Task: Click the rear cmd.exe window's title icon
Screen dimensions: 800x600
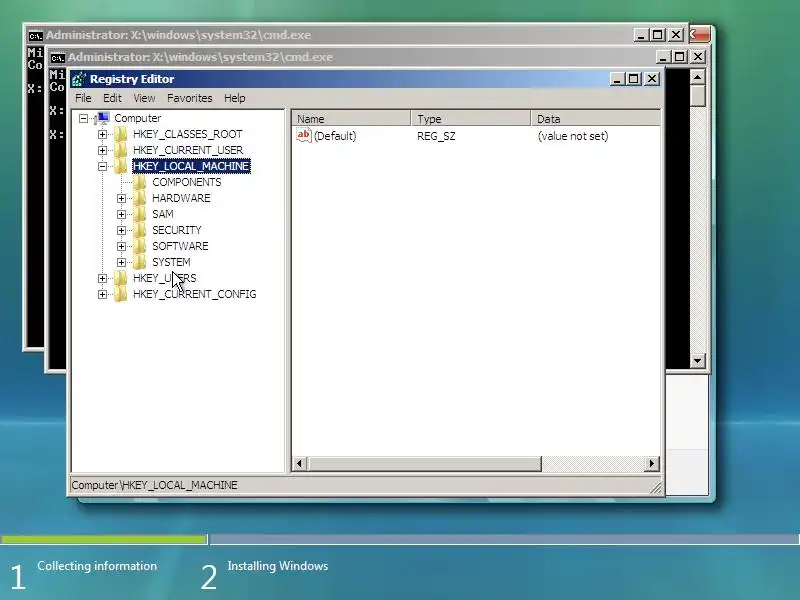Action: pos(35,36)
